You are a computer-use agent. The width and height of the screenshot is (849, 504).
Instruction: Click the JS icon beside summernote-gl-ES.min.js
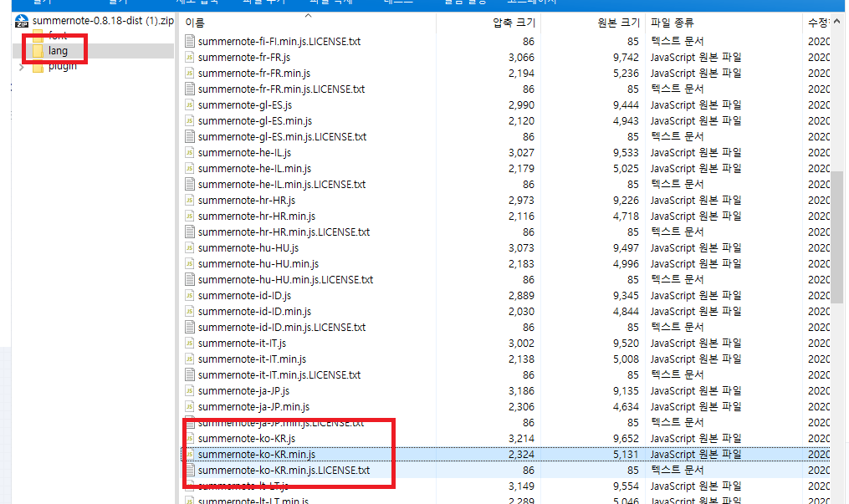coord(190,120)
